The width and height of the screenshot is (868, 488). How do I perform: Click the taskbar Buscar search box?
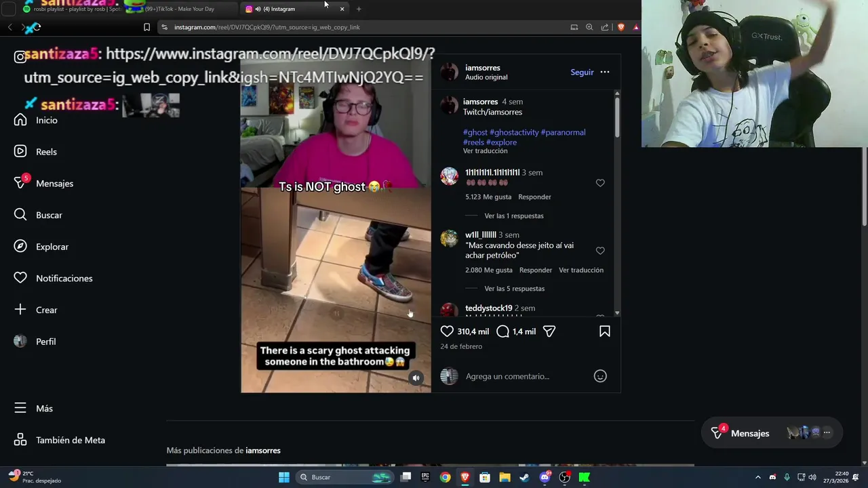(346, 477)
